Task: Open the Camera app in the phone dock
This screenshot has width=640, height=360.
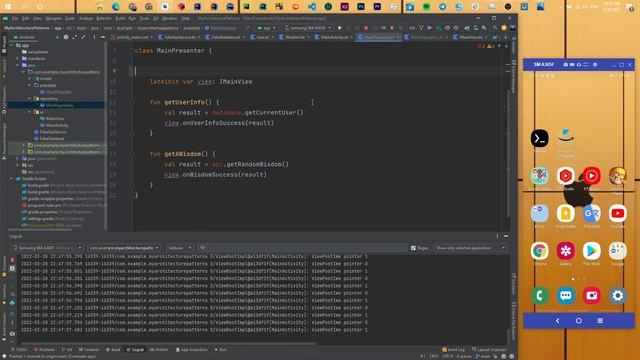Action: pos(591,296)
